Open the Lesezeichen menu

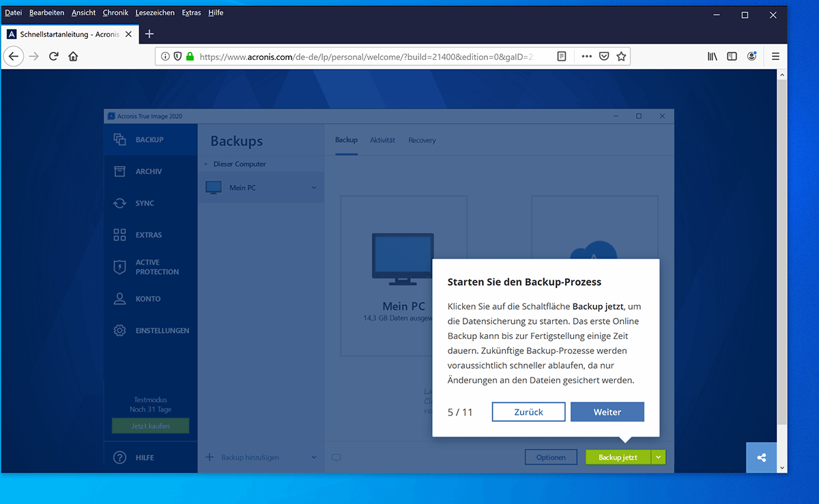(x=155, y=12)
